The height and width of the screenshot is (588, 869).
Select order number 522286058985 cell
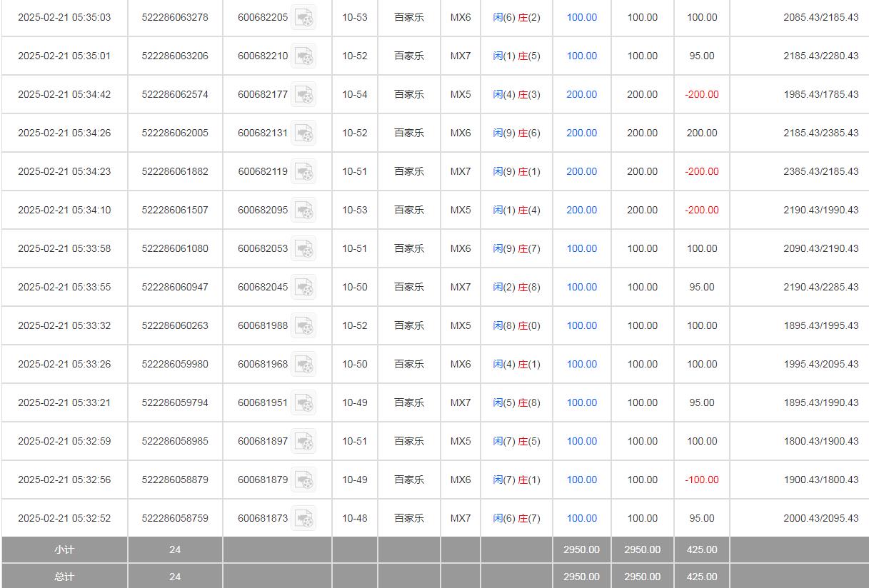175,441
